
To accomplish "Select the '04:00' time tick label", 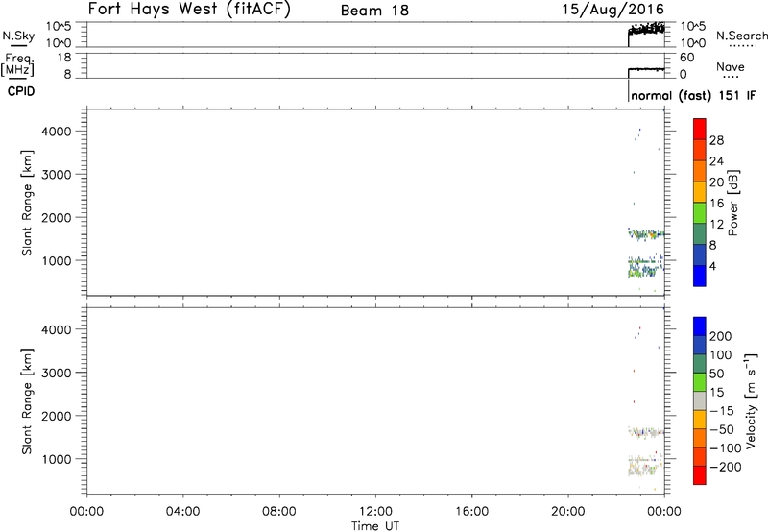I will 182,512.
